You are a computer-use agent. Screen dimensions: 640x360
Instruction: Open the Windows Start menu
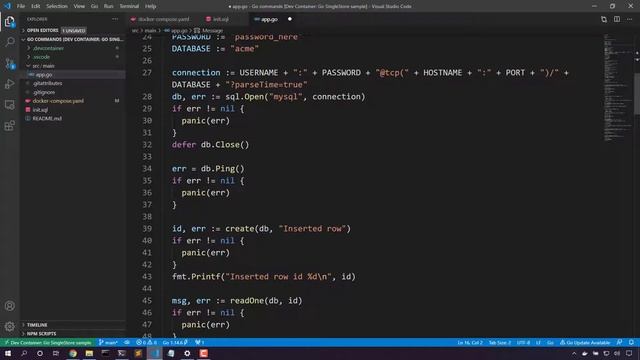(8, 353)
